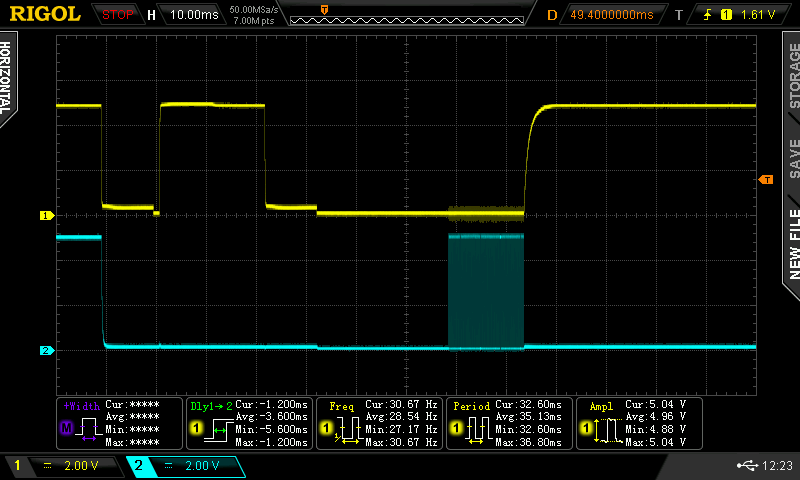The height and width of the screenshot is (480, 800).
Task: Select the 10.00ms horizontal timebase value
Action: coord(194,15)
